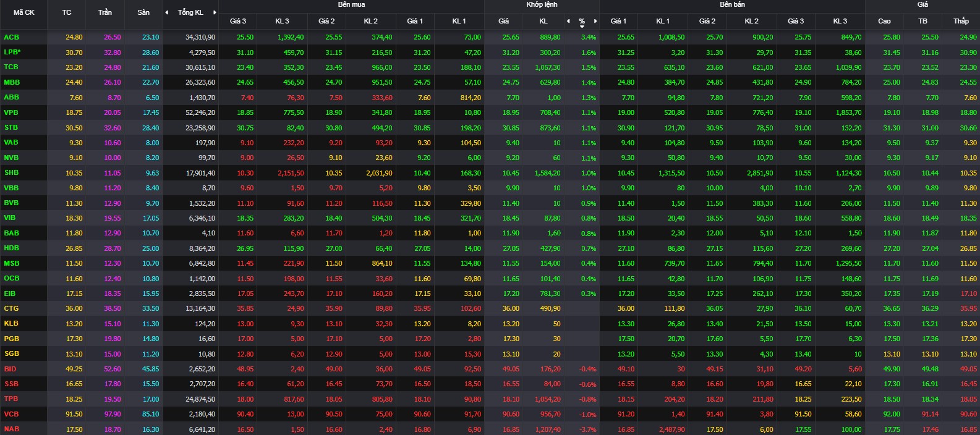Click VCB high price 92.00
The height and width of the screenshot is (435, 980).
point(892,414)
